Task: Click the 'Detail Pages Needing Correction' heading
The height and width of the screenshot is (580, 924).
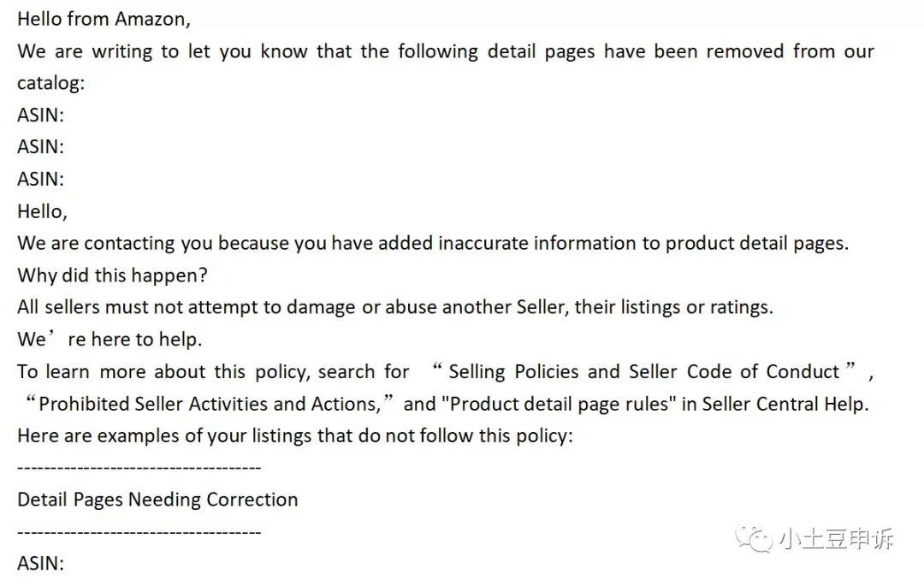Action: click(157, 500)
